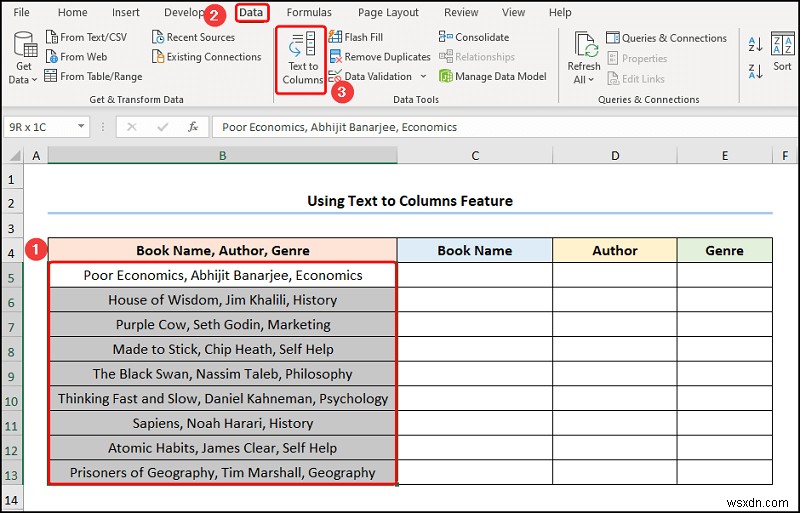Open Relationships tool
This screenshot has width=800, height=513.
tap(477, 57)
